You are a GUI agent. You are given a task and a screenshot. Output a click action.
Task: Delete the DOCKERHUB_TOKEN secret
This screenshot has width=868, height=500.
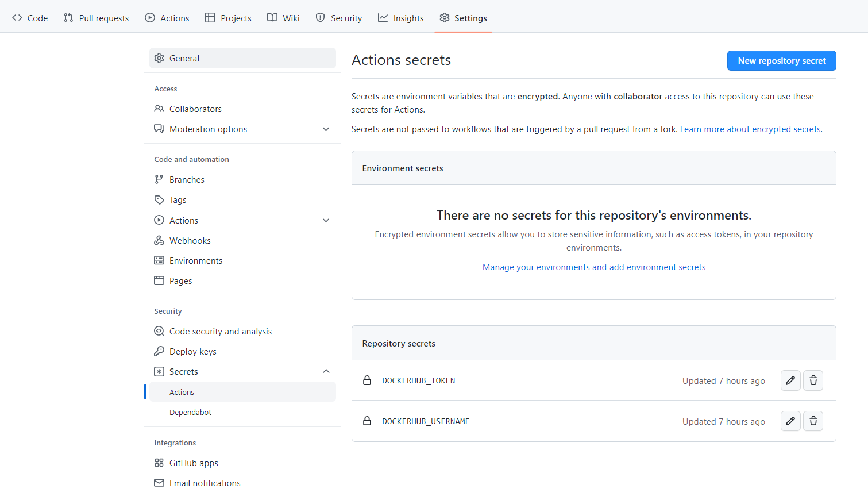(813, 380)
